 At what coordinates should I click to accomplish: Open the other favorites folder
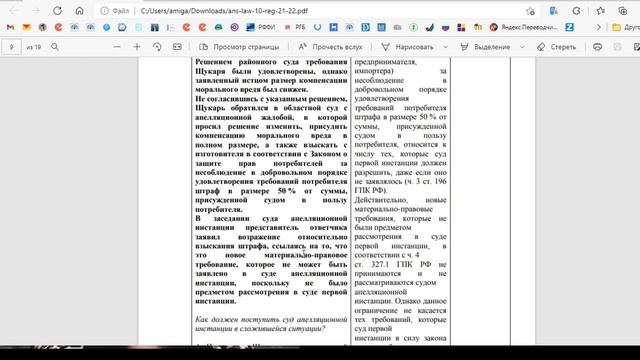click(x=626, y=27)
